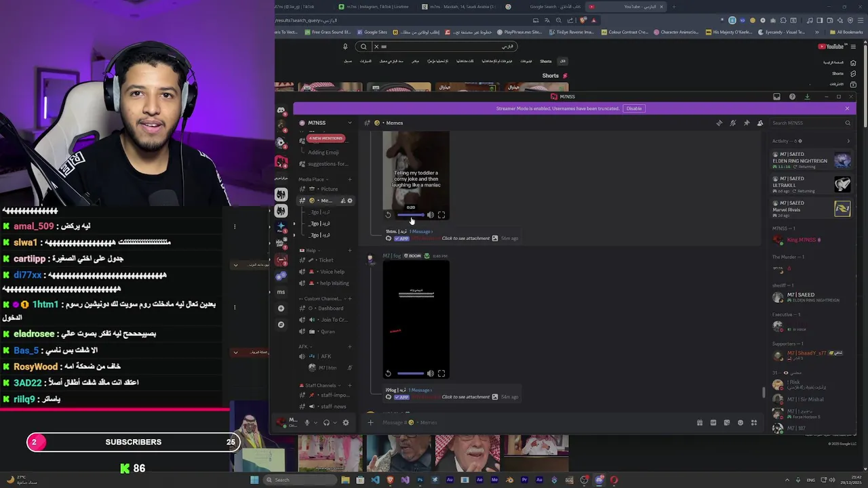Open the ELDEN RING NIGHTREIGN activity card
This screenshot has width=868, height=488.
point(811,160)
